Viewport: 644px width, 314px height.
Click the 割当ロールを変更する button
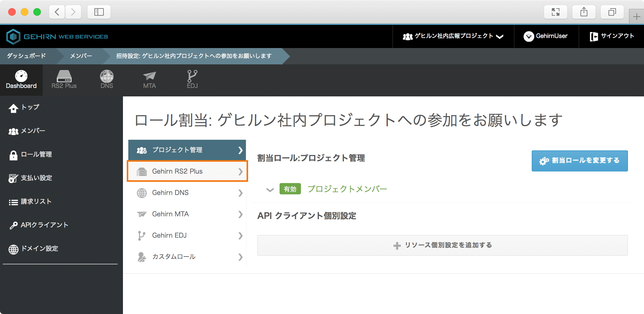580,161
